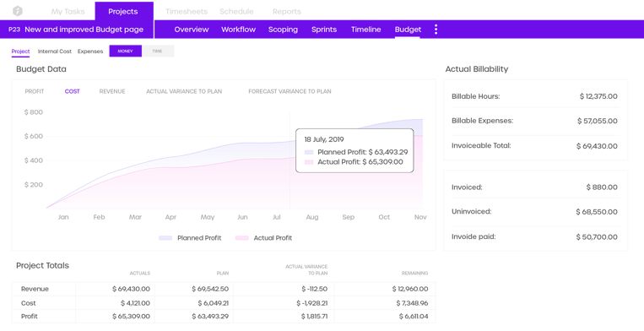
Task: Click the Billable Expenses value $ 57,055.00
Action: pos(598,121)
